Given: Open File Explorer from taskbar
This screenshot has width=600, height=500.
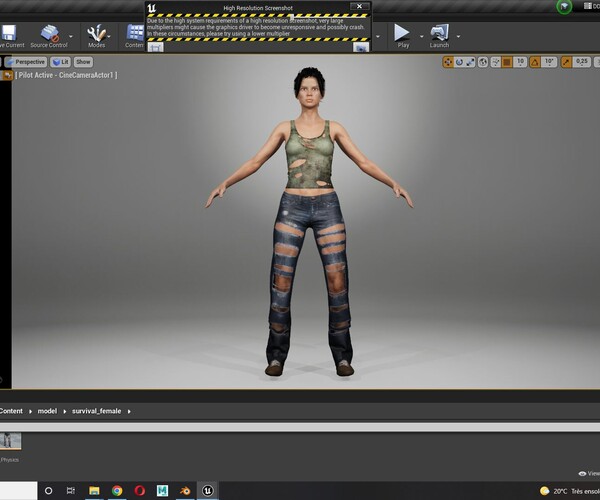Looking at the screenshot, I should click(x=94, y=490).
